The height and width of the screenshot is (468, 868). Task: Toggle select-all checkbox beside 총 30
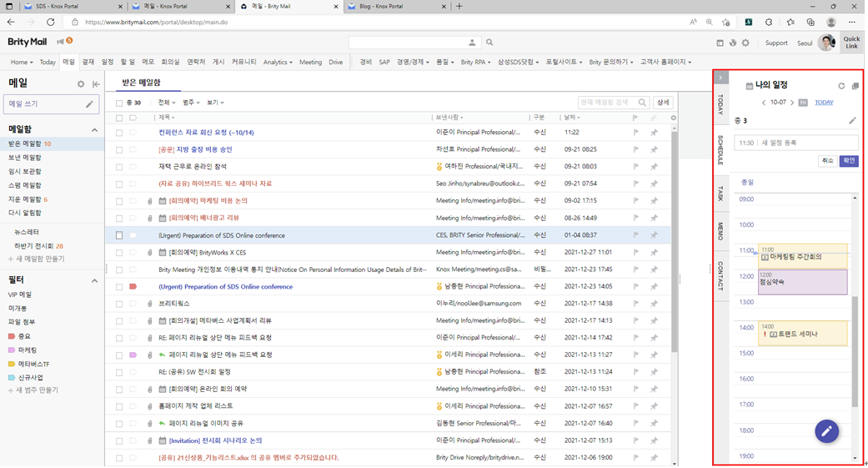(119, 103)
